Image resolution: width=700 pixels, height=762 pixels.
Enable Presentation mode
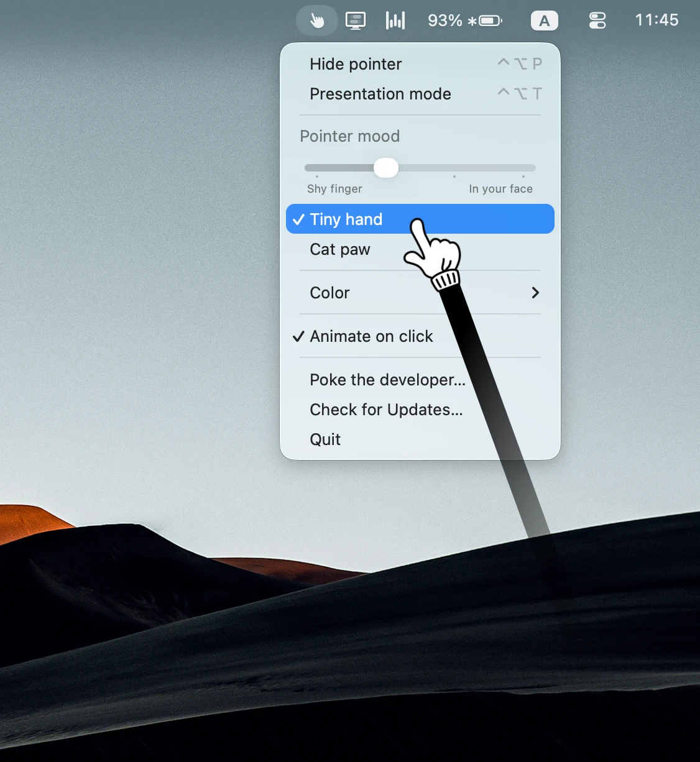click(x=420, y=94)
